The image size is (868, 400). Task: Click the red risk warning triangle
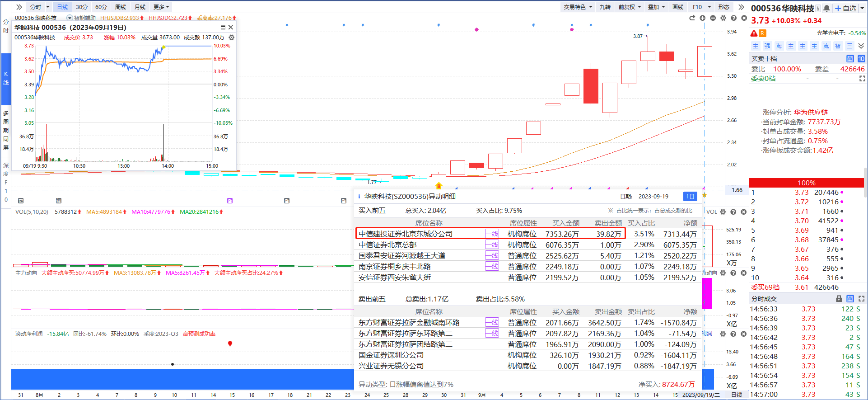754,33
